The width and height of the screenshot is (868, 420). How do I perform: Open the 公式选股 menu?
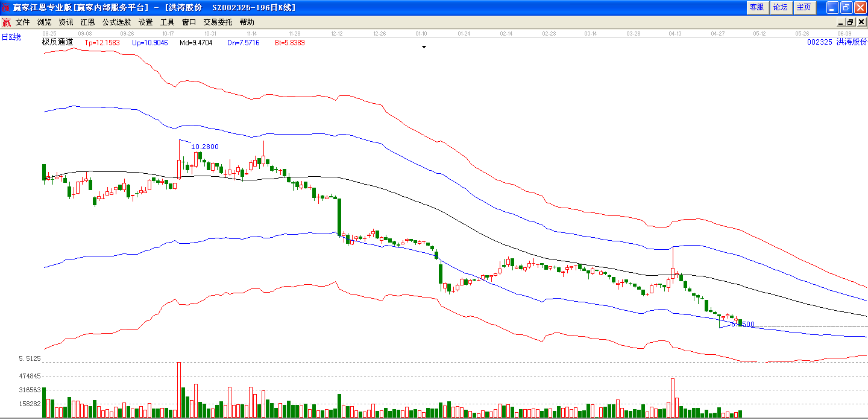(x=116, y=22)
